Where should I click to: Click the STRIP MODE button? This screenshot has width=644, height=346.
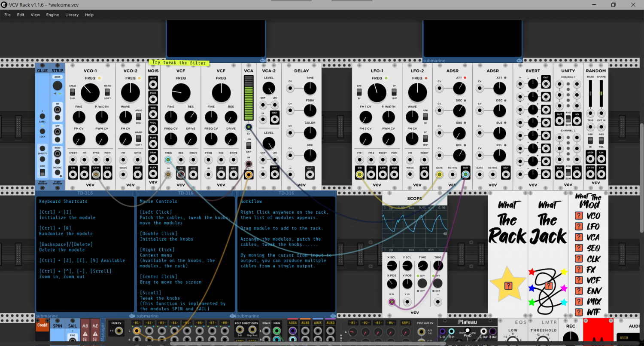(x=57, y=86)
